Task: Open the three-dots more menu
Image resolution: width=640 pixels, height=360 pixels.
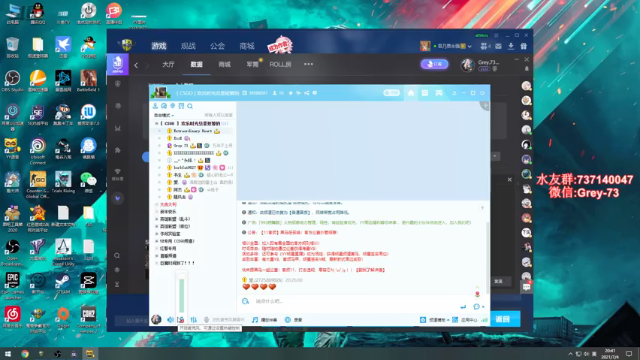Action: click(308, 64)
